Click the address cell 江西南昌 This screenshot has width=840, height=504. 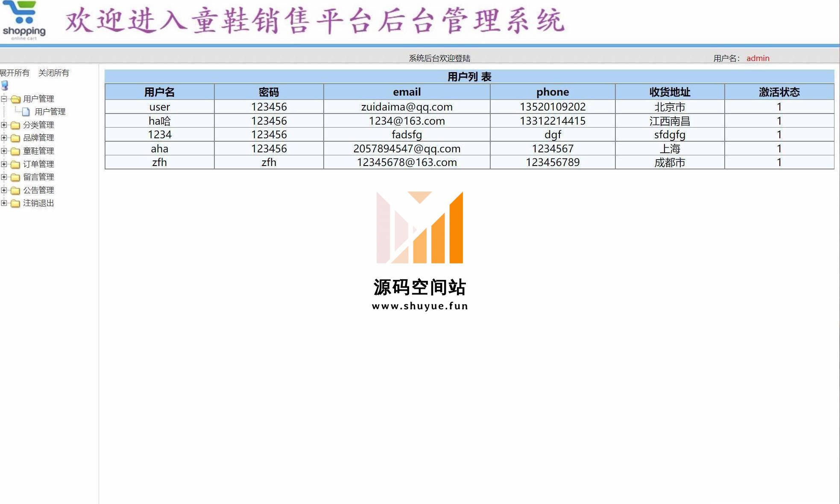(x=670, y=121)
